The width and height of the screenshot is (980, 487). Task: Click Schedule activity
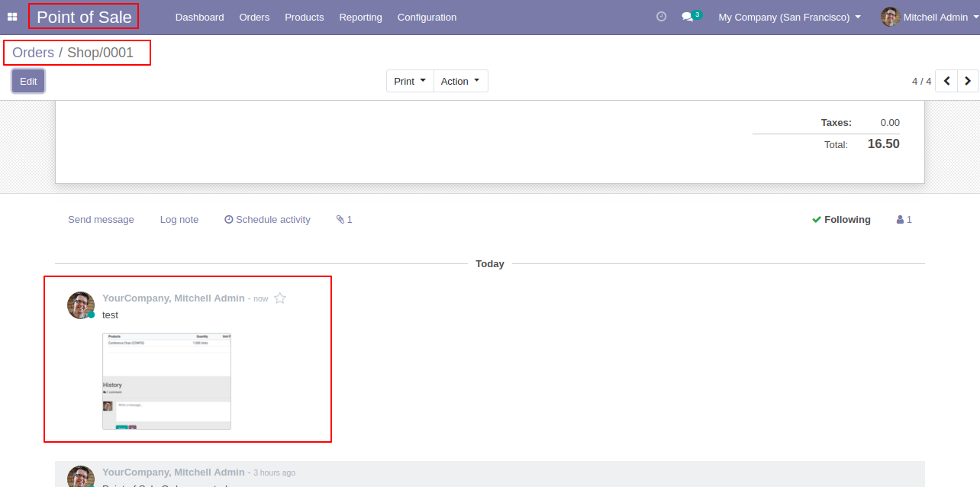267,220
